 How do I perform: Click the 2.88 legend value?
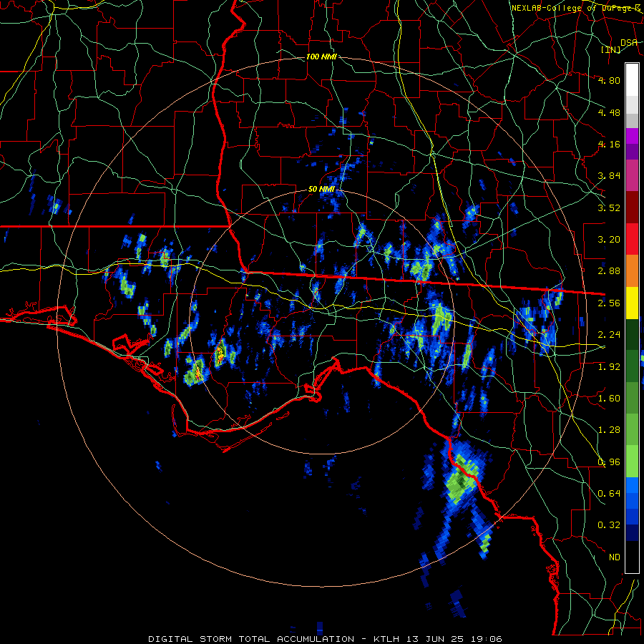(609, 271)
